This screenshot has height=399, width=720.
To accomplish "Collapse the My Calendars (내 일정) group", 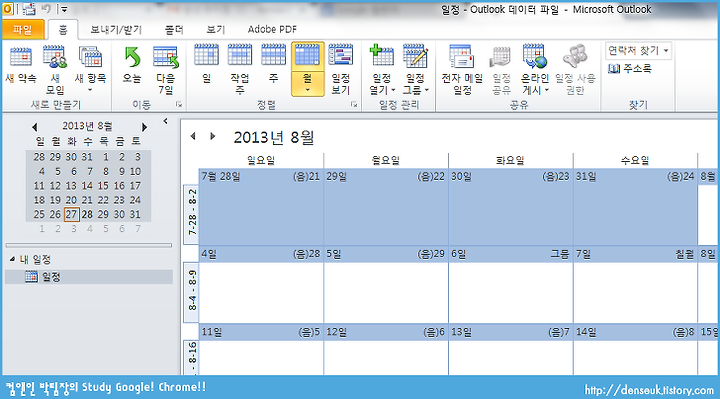I will pyautogui.click(x=12, y=259).
